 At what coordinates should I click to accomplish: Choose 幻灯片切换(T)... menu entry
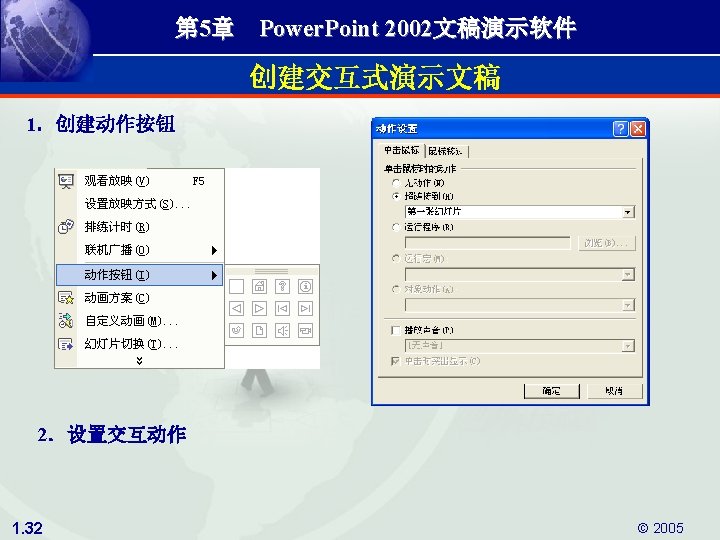[140, 344]
